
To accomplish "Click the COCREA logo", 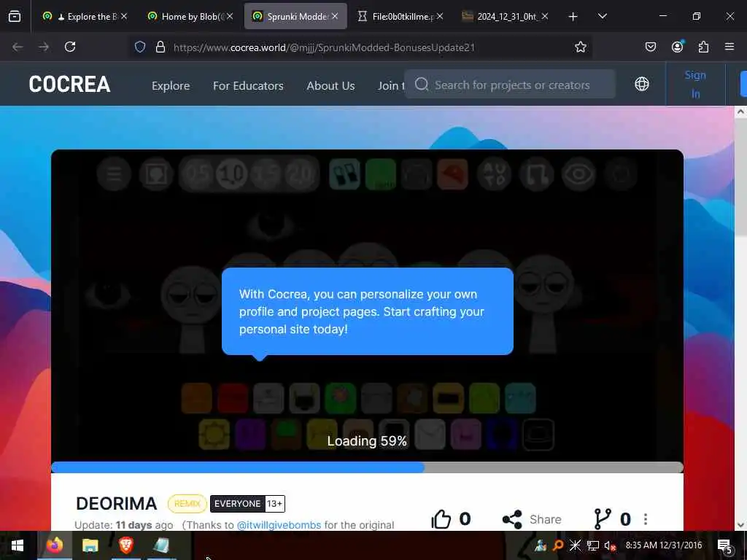I will [x=69, y=85].
